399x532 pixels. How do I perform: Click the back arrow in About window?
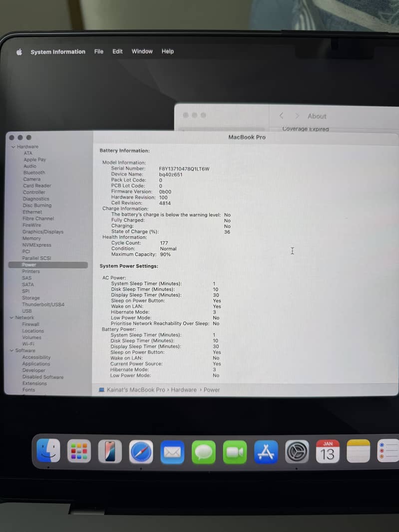281,116
